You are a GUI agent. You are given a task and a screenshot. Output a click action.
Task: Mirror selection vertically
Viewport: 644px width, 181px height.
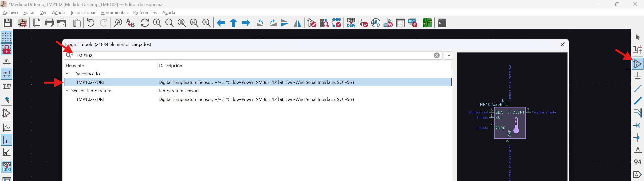pyautogui.click(x=285, y=23)
